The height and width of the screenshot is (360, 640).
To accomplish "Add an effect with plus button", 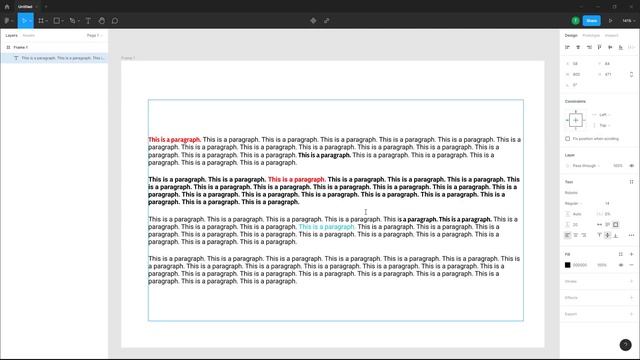I will (631, 298).
